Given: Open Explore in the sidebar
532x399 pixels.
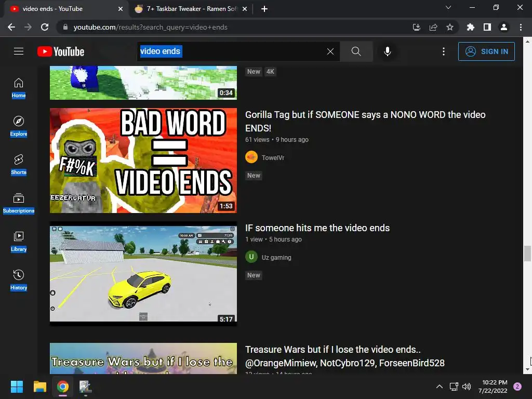Looking at the screenshot, I should click(19, 126).
